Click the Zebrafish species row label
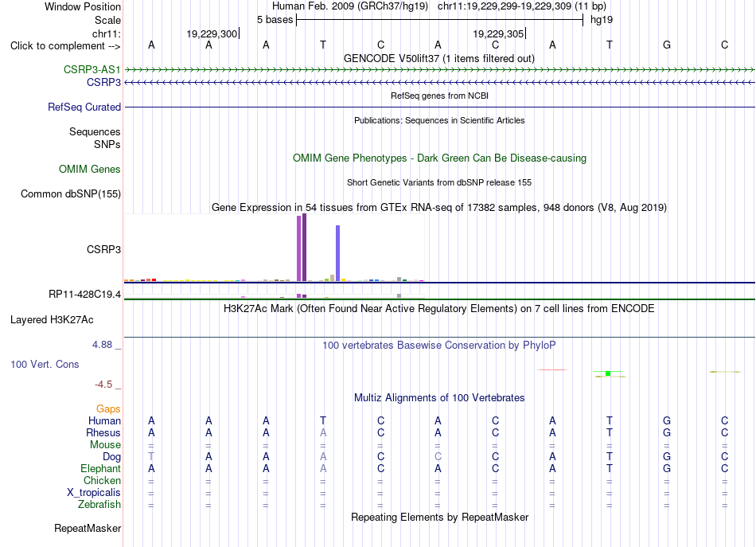 pos(99,504)
